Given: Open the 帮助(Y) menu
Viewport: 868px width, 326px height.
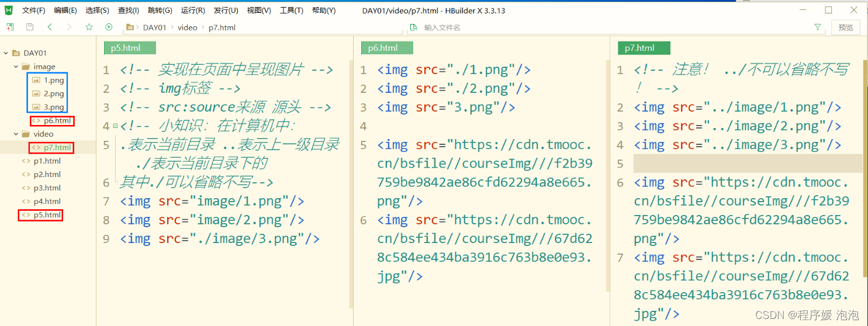Looking at the screenshot, I should tap(323, 11).
